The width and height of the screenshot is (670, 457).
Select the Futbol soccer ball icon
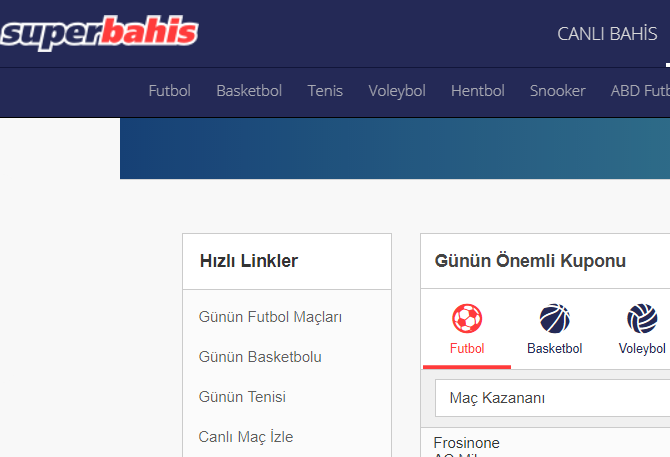[x=467, y=318]
